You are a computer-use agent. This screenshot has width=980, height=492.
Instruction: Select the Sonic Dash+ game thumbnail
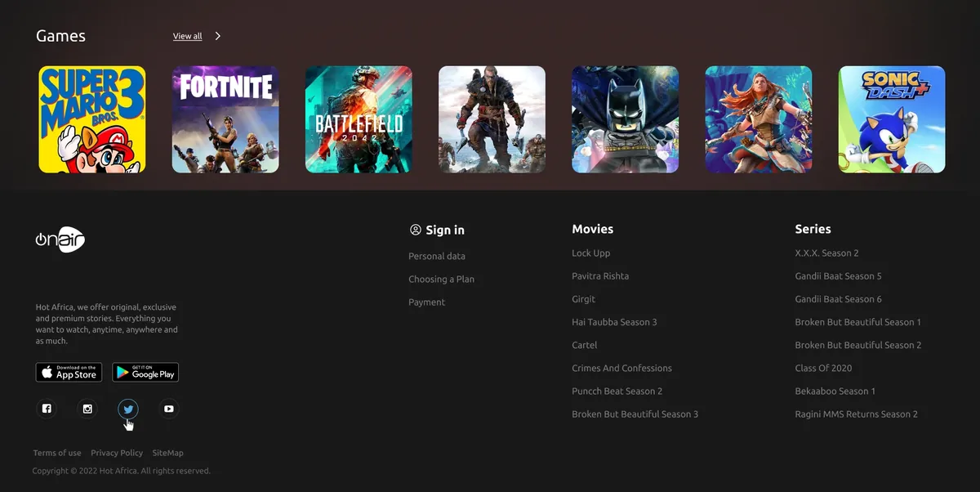click(892, 119)
